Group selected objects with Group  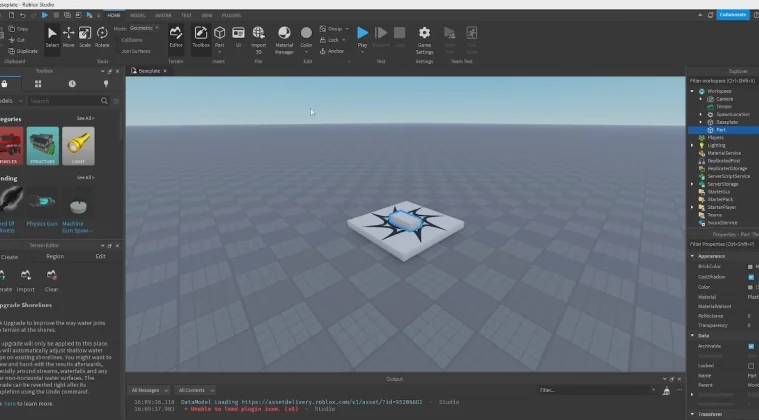(x=331, y=29)
